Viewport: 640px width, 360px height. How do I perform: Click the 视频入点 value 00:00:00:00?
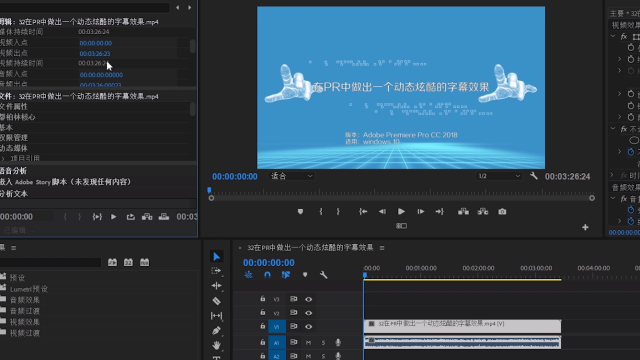pyautogui.click(x=96, y=43)
